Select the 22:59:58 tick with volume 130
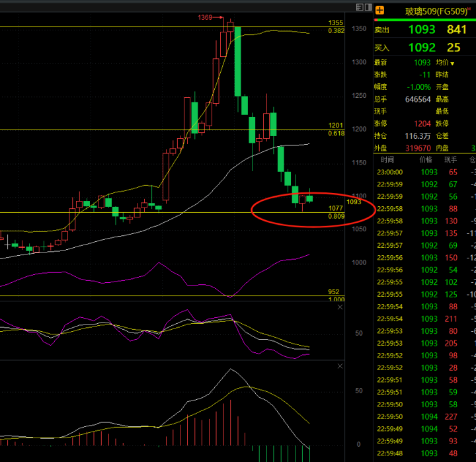This screenshot has height=462, width=476. 424,221
